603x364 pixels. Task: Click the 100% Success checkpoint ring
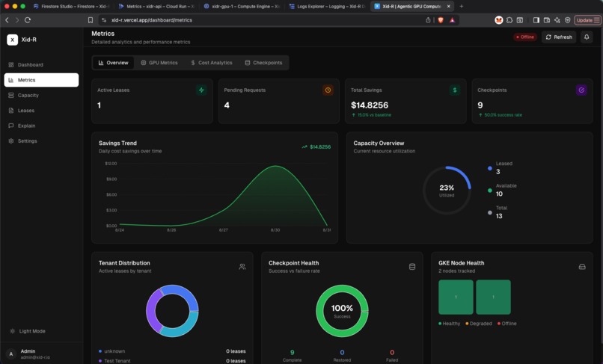(x=342, y=311)
